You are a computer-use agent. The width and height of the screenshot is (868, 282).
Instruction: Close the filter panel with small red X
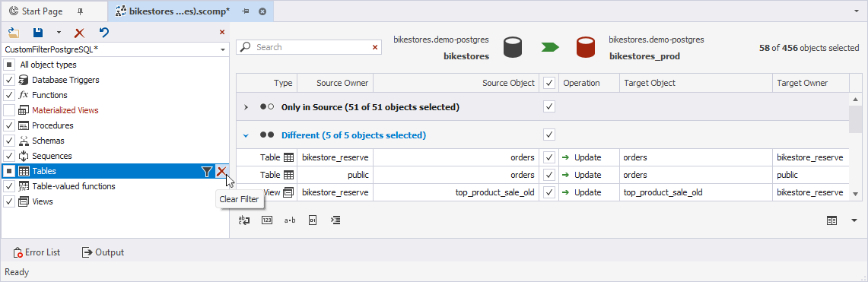222,33
